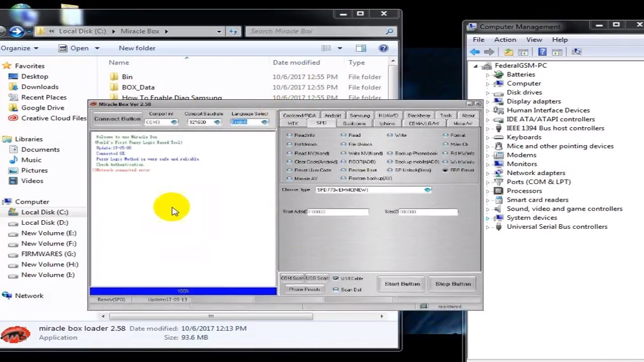
Task: Click the Start Button
Action: tap(402, 284)
